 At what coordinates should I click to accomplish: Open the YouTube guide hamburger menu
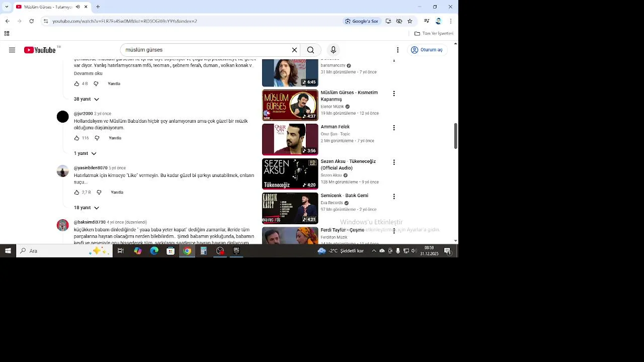point(12,50)
